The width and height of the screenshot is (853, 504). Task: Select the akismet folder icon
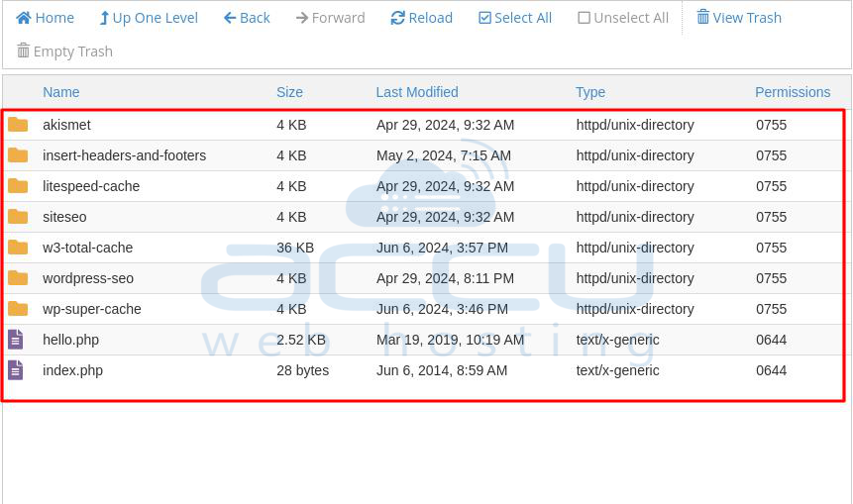click(18, 125)
